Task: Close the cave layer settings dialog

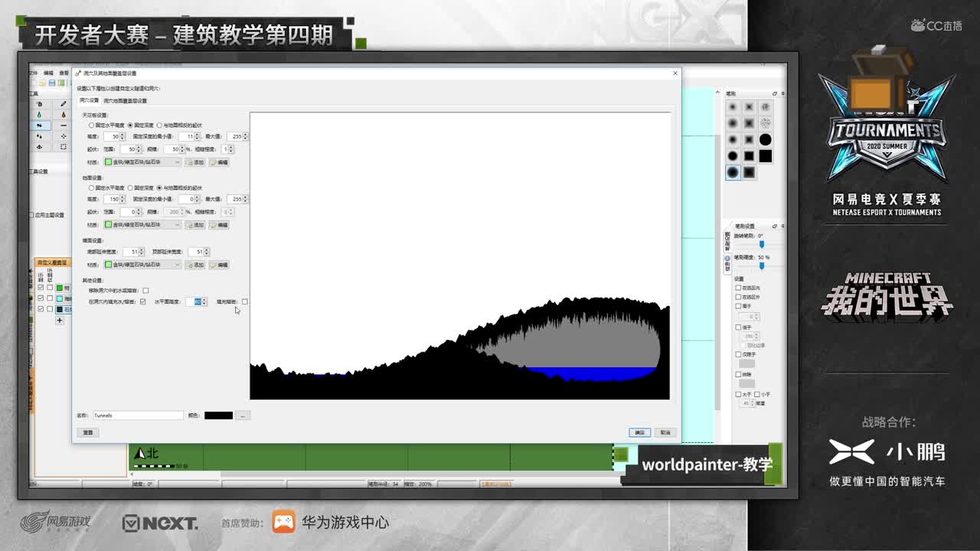Action: [675, 73]
